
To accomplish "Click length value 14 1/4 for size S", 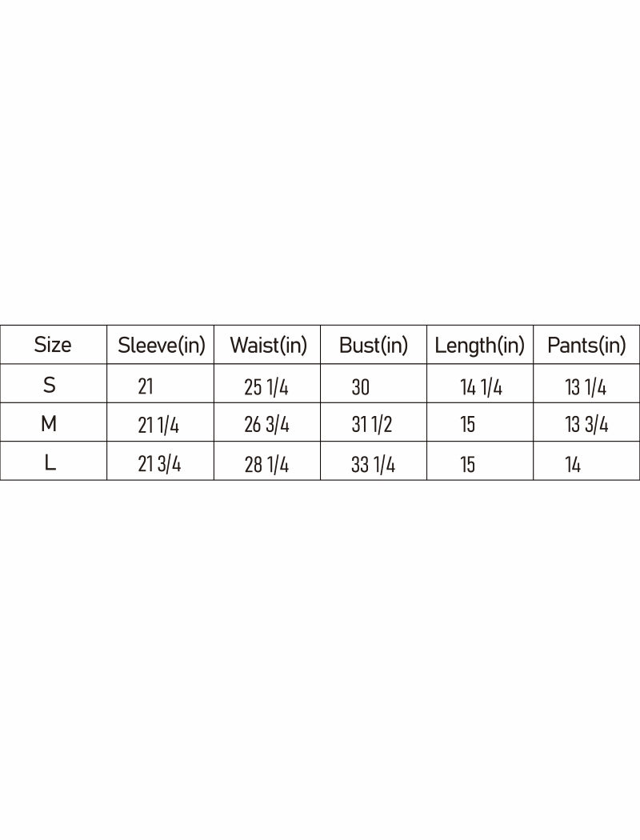I will [x=481, y=388].
